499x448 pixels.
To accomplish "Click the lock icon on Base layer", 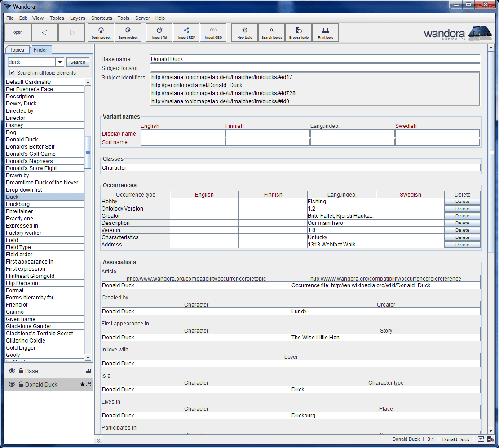I will 21,371.
